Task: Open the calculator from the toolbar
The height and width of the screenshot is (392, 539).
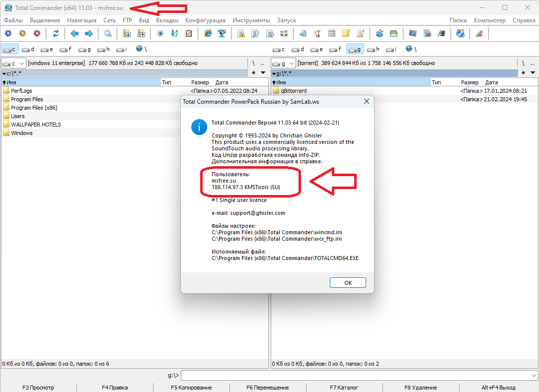Action: coord(332,33)
